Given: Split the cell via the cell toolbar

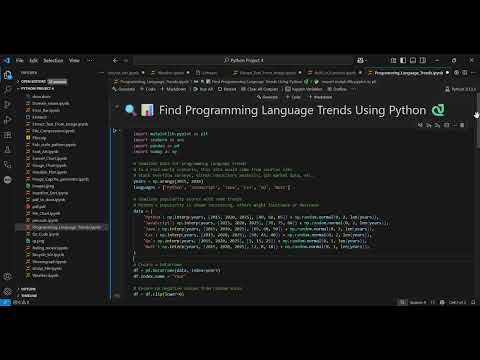Looking at the screenshot, I should pyautogui.click(x=446, y=125).
